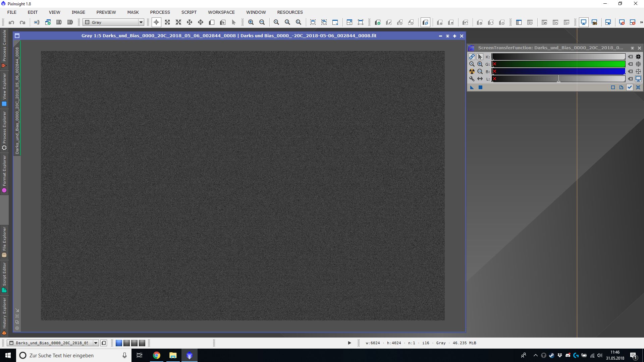Toggle midtones readout beside G channel
This screenshot has height=362, width=644.
click(638, 64)
